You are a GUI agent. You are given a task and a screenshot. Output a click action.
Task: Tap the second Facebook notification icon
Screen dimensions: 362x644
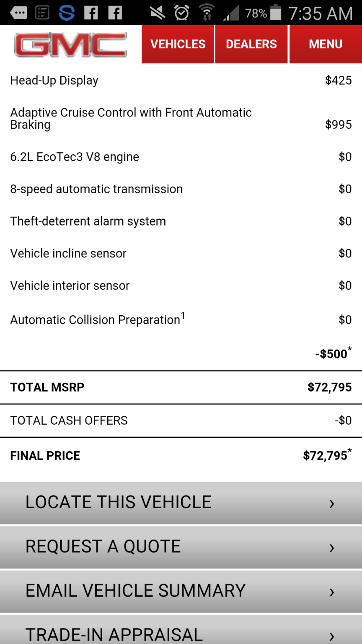115,13
